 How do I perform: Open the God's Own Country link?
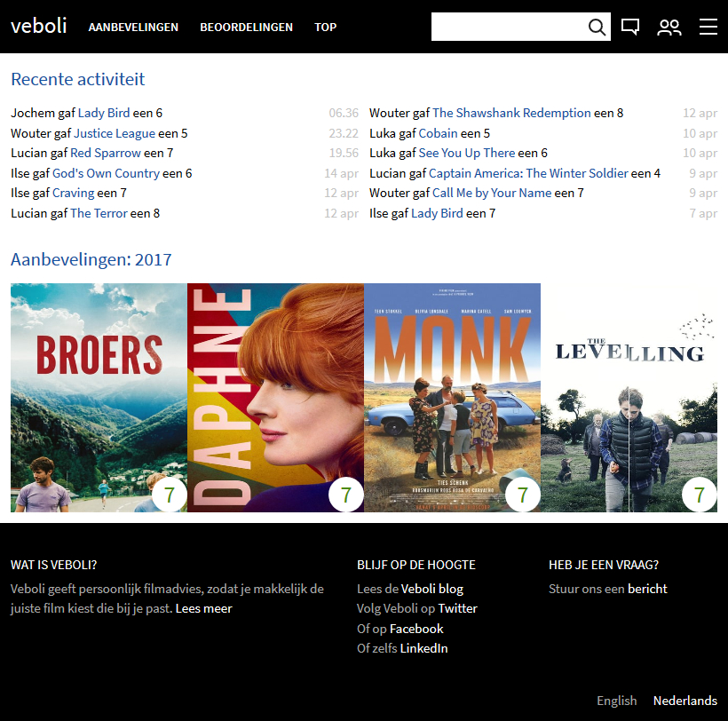pyautogui.click(x=106, y=174)
